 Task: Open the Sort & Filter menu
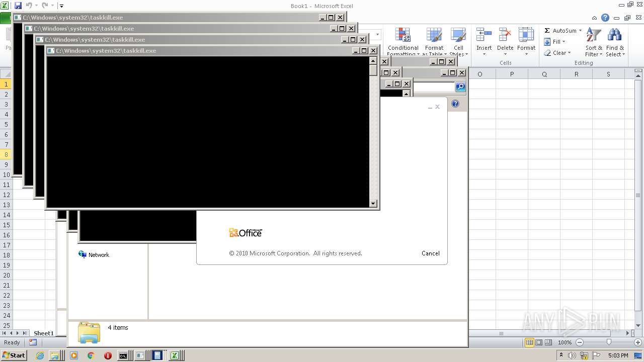594,42
